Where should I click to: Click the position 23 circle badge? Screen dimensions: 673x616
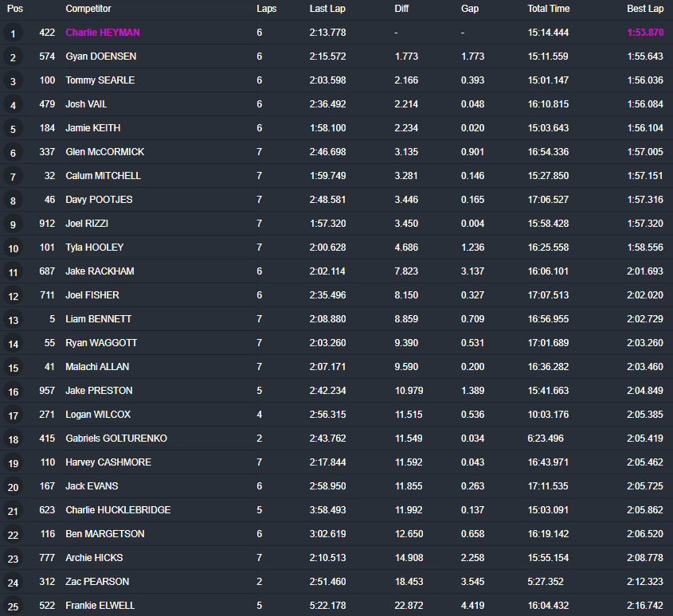click(13, 559)
